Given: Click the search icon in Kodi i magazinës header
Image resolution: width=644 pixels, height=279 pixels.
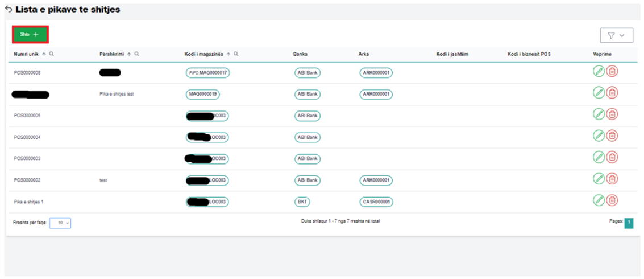Looking at the screenshot, I should 236,54.
